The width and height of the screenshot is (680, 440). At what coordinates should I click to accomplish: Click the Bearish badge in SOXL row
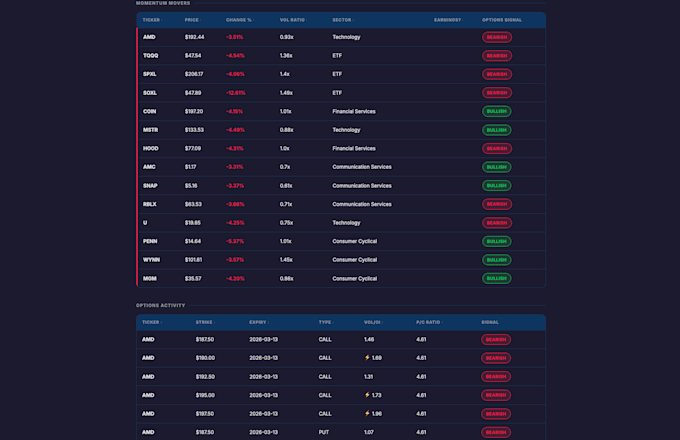pyautogui.click(x=497, y=93)
